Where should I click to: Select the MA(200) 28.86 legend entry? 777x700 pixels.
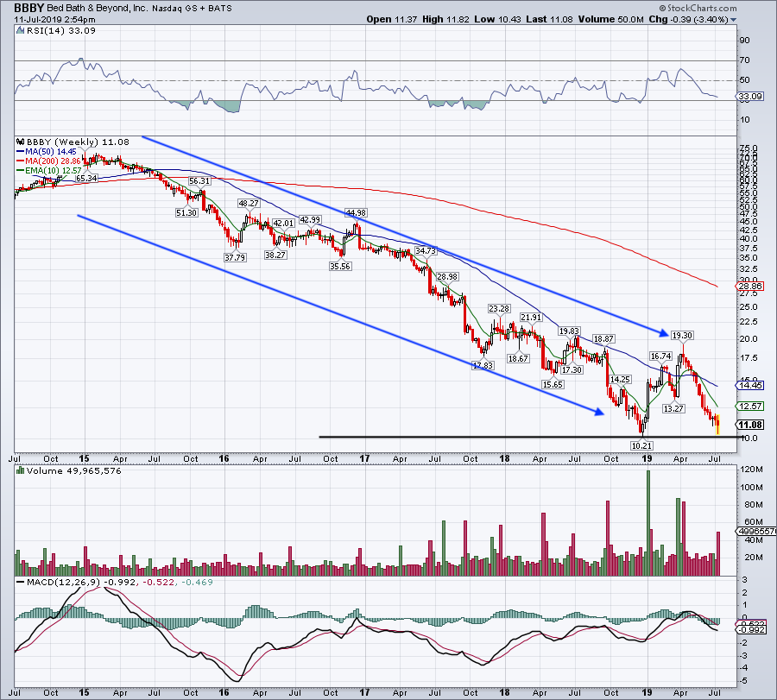tap(48, 161)
